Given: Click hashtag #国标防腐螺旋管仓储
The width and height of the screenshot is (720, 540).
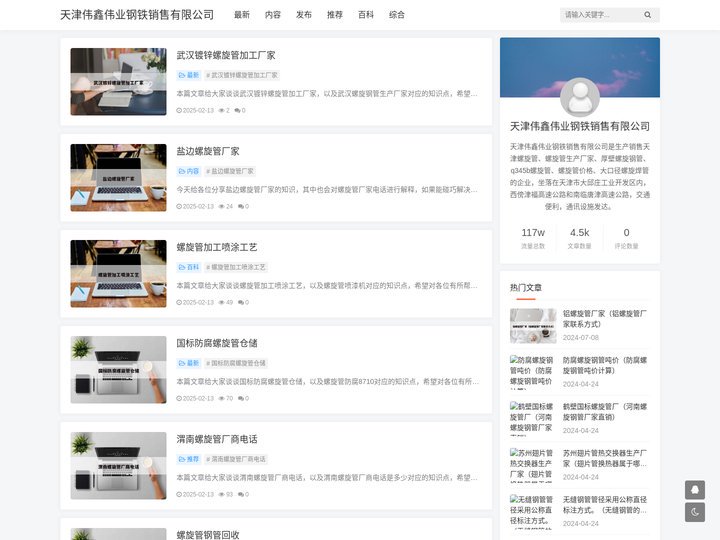Looking at the screenshot, I should tap(236, 363).
